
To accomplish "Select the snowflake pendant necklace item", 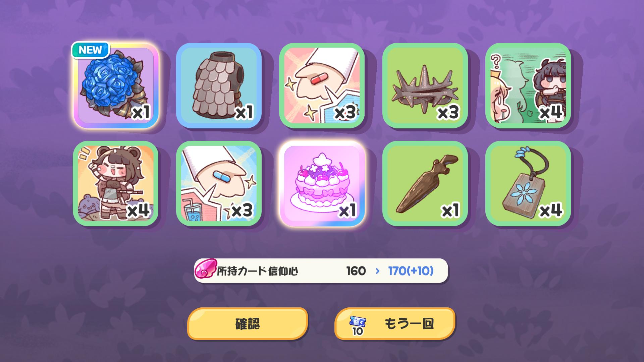I will (x=528, y=184).
